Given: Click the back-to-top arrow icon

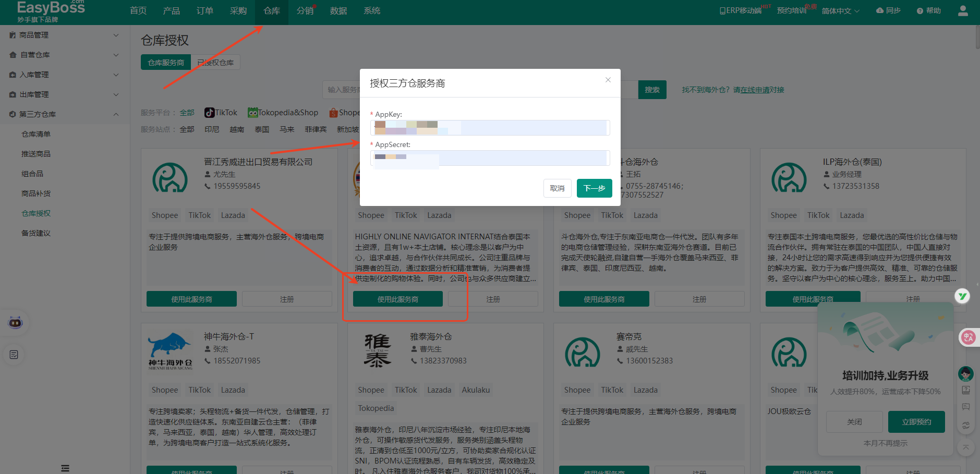Looking at the screenshot, I should 966,447.
